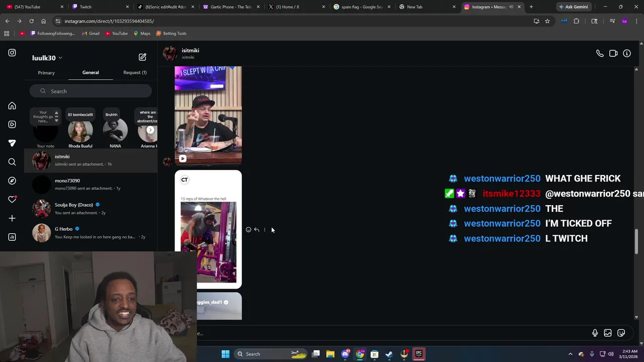Open Maps bookmark
644x362 pixels.
tap(142, 33)
